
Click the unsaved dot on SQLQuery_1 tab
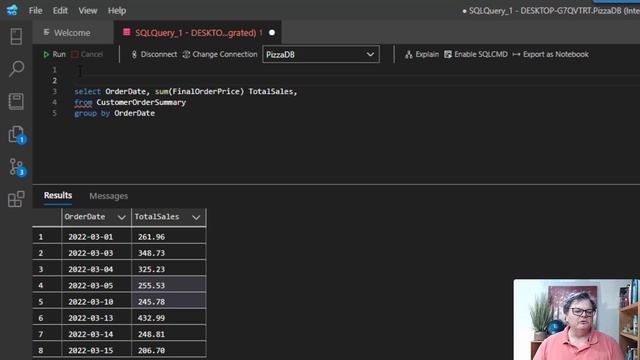[272, 33]
